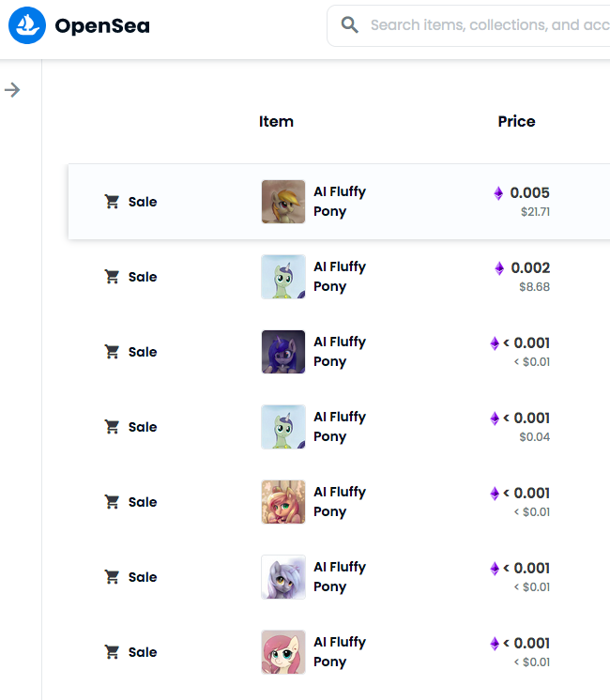
Task: Click the Price column header
Action: pos(516,121)
